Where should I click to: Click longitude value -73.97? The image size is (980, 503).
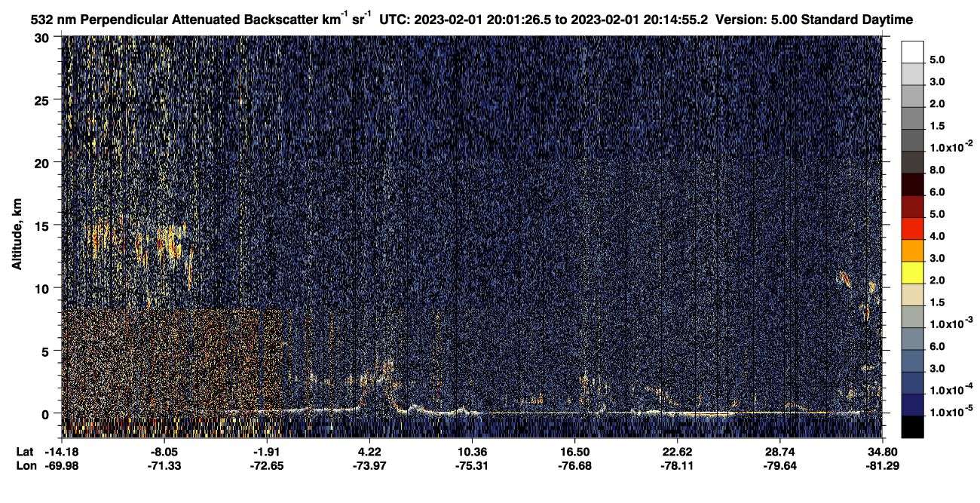coord(369,465)
